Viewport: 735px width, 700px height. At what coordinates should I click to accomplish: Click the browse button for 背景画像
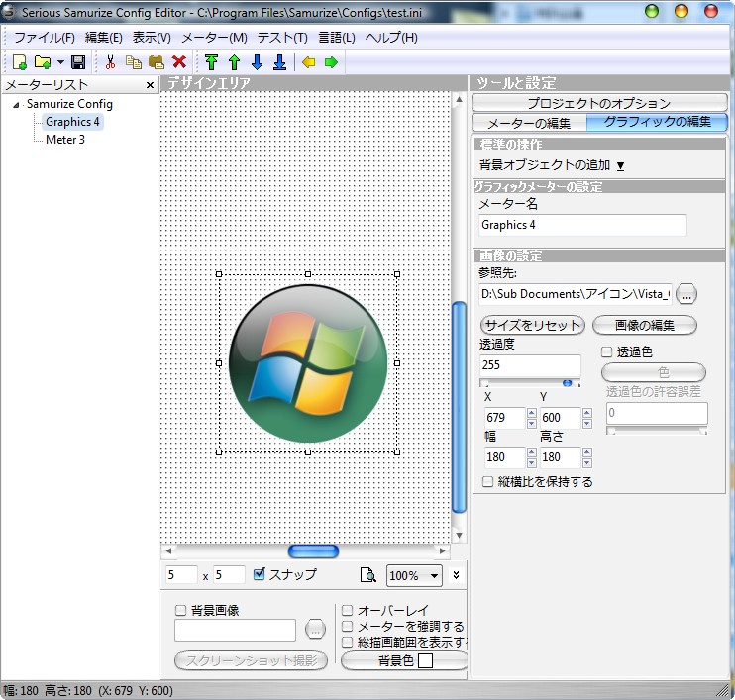coord(315,629)
